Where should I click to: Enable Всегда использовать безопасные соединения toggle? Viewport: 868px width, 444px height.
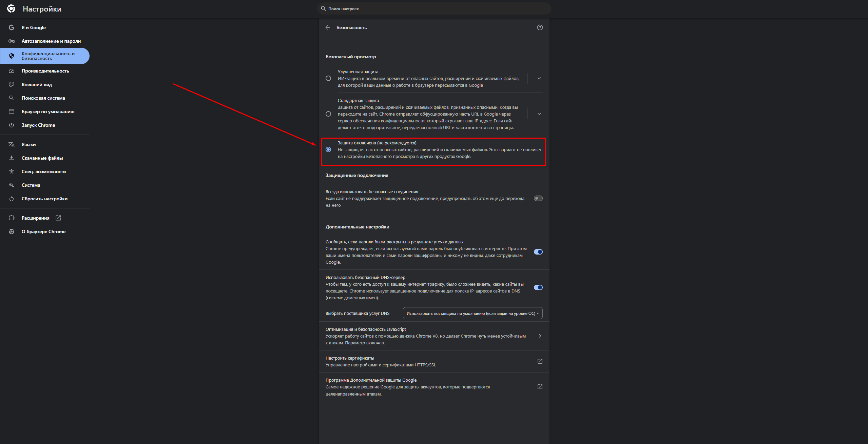538,198
